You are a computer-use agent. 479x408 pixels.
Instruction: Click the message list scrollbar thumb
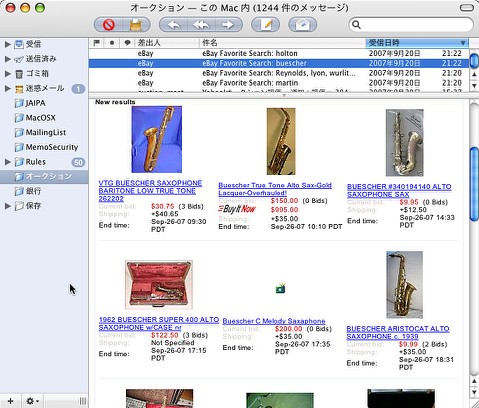coord(474,60)
